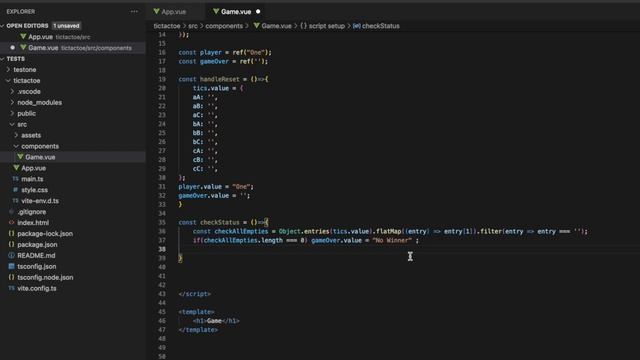Collapse the src folder
This screenshot has width=640, height=360.
click(x=22, y=124)
